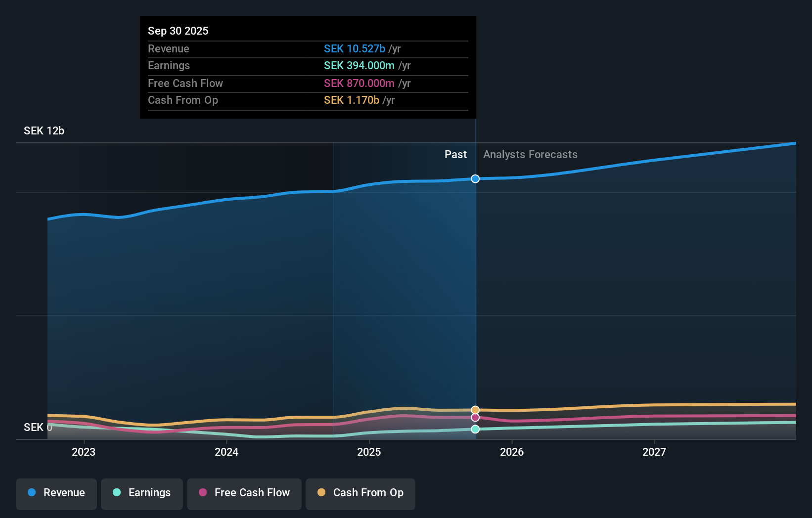Select the Free Cash Flow legend dot

pyautogui.click(x=202, y=493)
